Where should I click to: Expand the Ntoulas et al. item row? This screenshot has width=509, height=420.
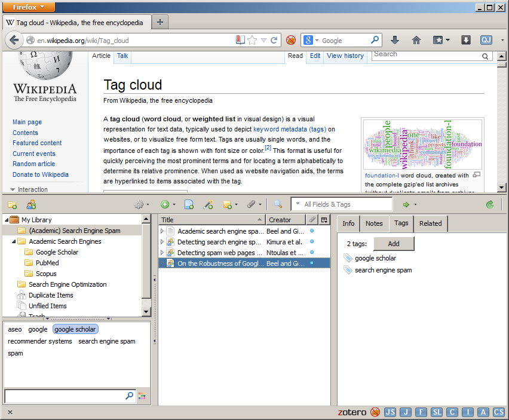tap(162, 253)
